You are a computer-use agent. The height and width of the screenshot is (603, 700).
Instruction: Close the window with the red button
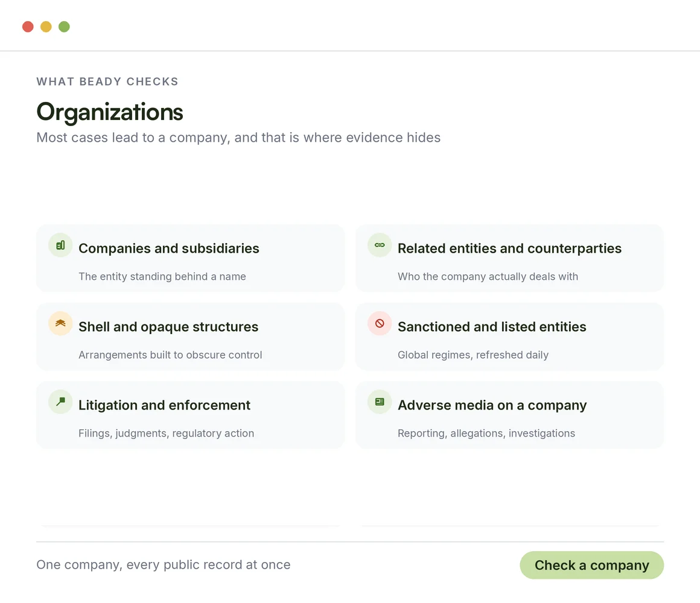28,27
